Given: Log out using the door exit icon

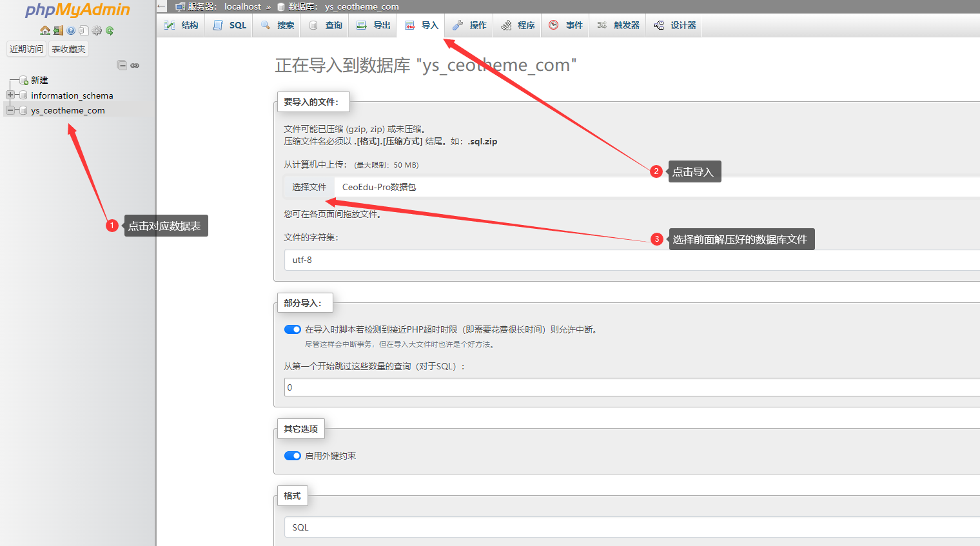Looking at the screenshot, I should click(58, 30).
